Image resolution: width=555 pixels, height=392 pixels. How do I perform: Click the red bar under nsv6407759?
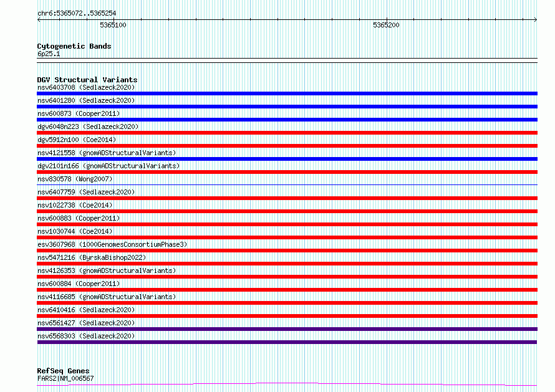[x=287, y=198]
